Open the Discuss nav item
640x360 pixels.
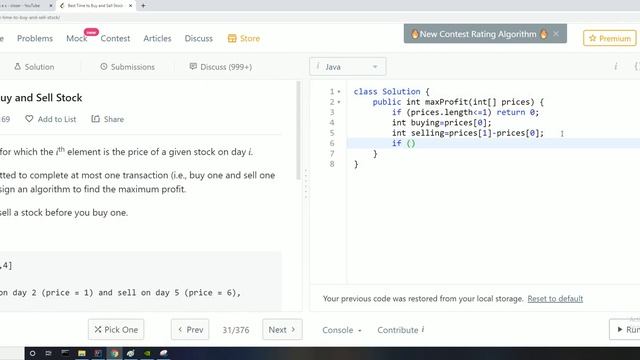tap(198, 38)
